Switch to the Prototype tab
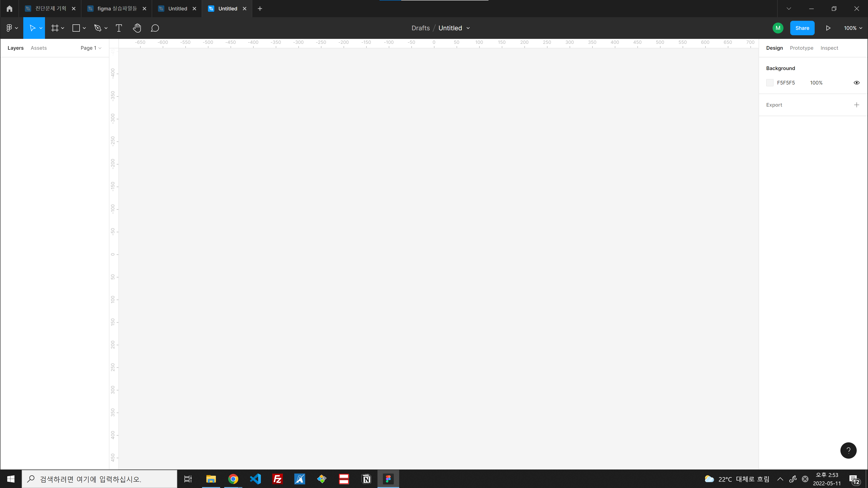The image size is (868, 488). click(x=801, y=48)
